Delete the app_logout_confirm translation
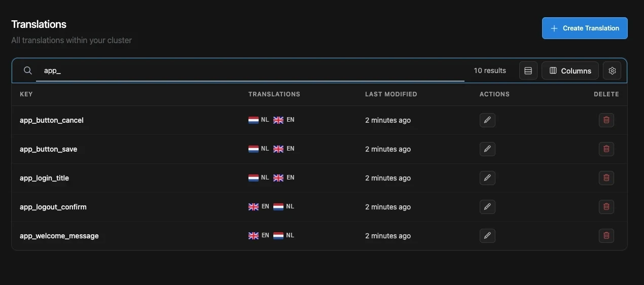644x285 pixels. tap(606, 207)
